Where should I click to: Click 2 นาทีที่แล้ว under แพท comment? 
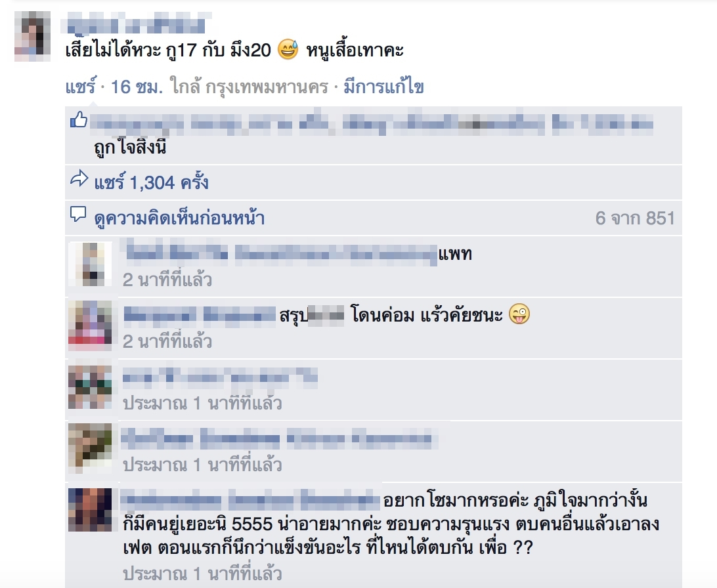pos(167,280)
